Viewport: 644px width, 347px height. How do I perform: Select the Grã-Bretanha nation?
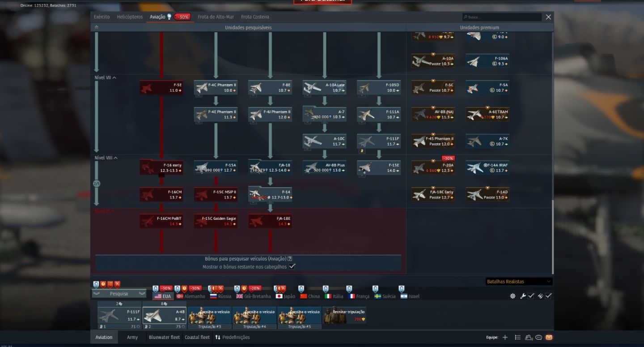[254, 296]
